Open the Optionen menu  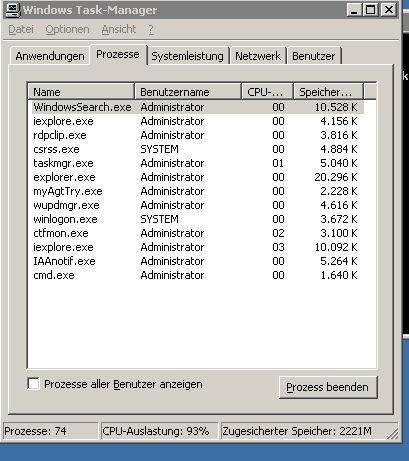point(67,29)
